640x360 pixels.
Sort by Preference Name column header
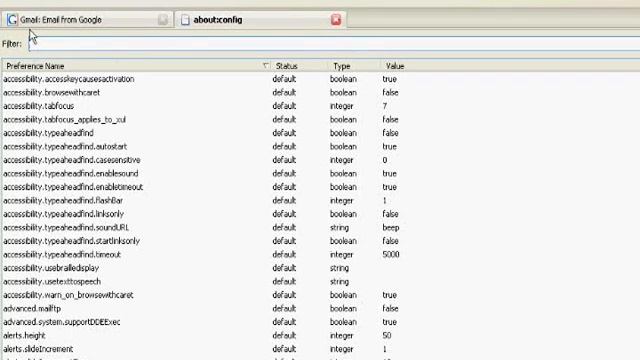coord(136,66)
